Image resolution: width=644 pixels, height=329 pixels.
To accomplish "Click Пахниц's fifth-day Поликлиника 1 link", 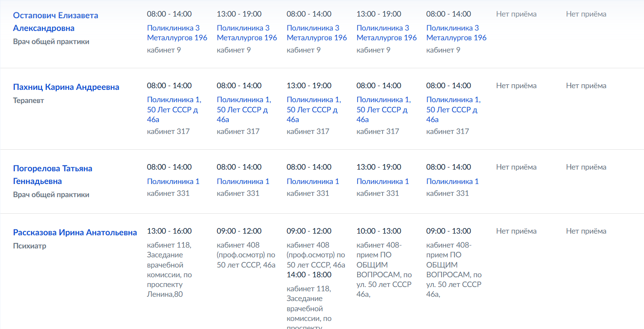I will [x=453, y=109].
